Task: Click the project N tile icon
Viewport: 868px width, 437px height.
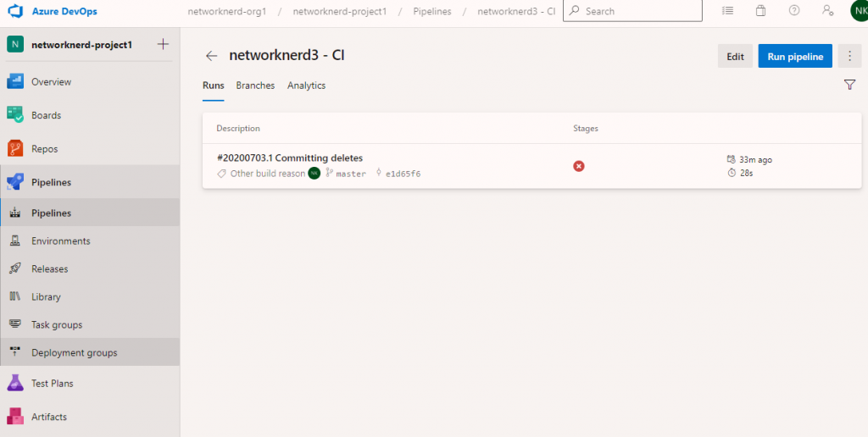Action: [15, 44]
